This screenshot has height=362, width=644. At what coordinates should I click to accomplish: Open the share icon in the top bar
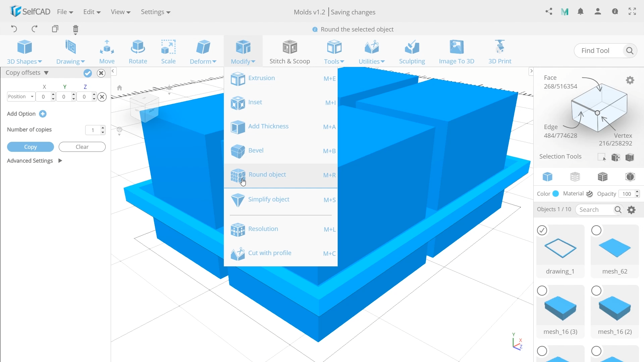pos(549,12)
